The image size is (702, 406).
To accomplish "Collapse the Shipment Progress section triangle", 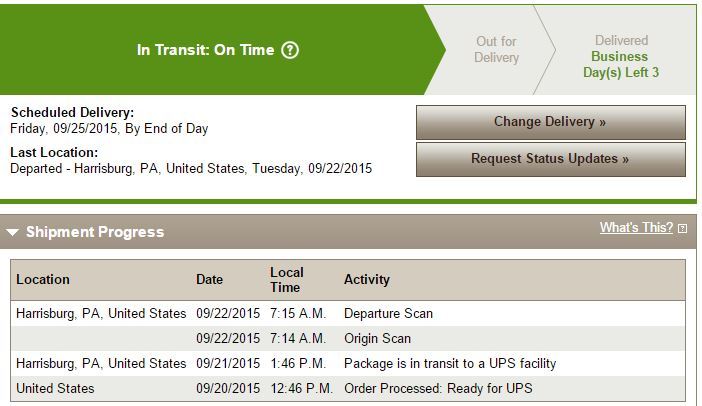I will click(x=13, y=233).
